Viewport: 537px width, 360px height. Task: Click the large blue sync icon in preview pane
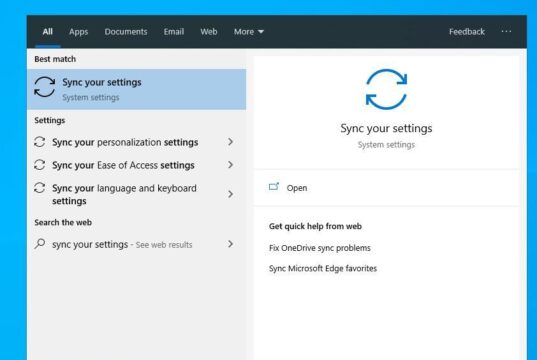coord(386,89)
